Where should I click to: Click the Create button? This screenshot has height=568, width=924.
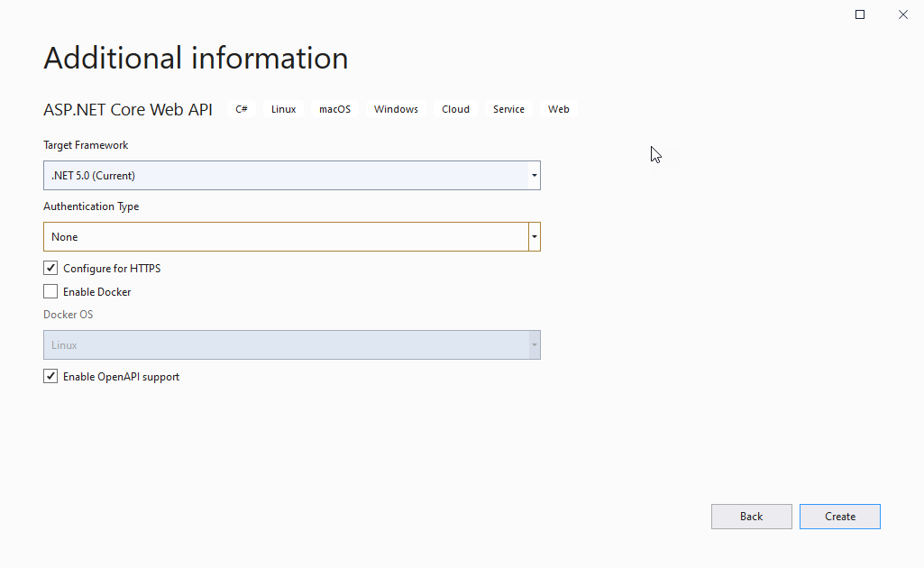click(840, 517)
